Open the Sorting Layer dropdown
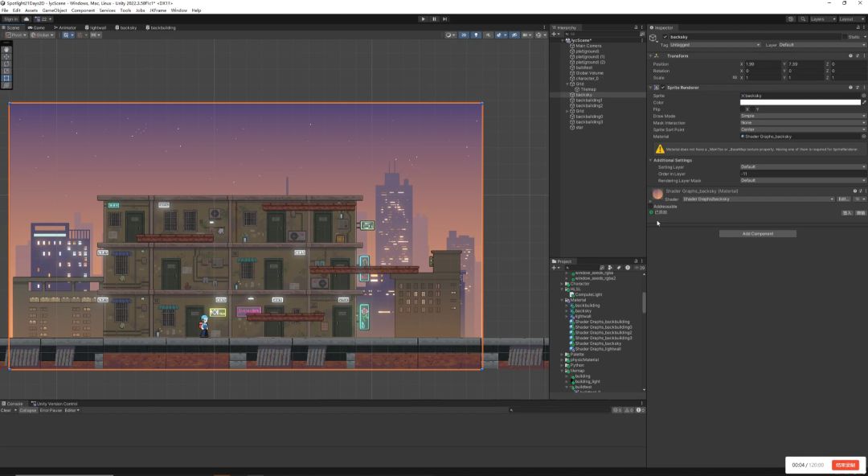The height and width of the screenshot is (476, 868). point(802,166)
